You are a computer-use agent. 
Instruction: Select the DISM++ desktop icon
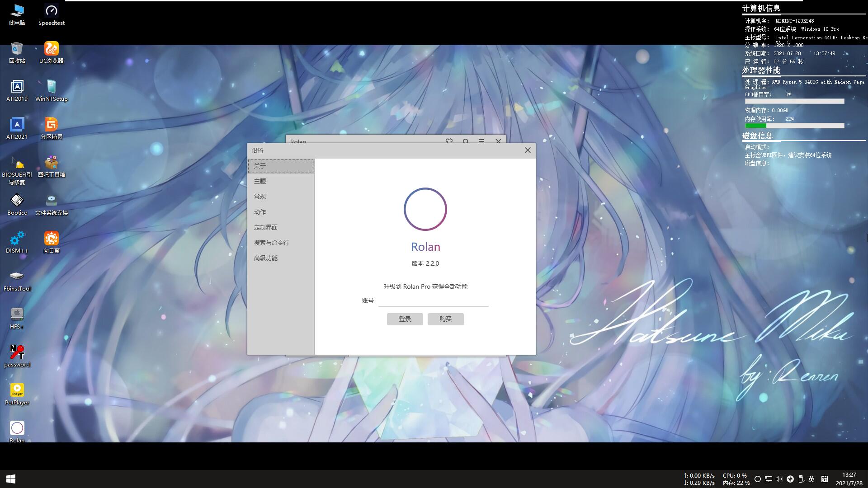tap(17, 242)
